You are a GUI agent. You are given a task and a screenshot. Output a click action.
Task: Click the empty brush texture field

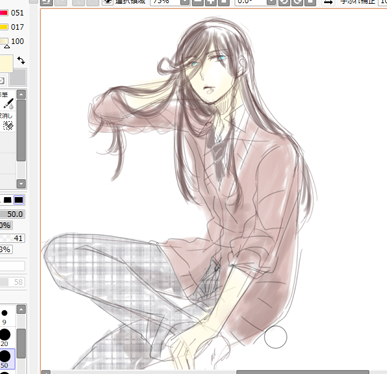[12, 266]
